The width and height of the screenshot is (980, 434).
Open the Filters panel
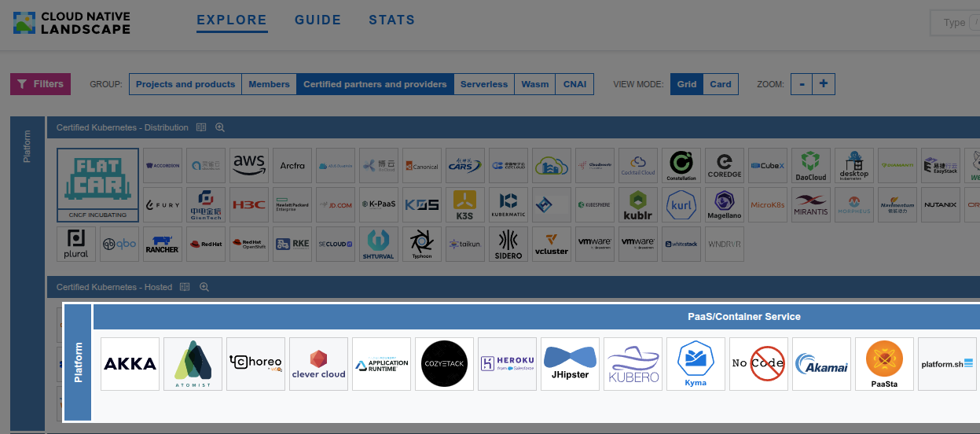click(x=40, y=84)
